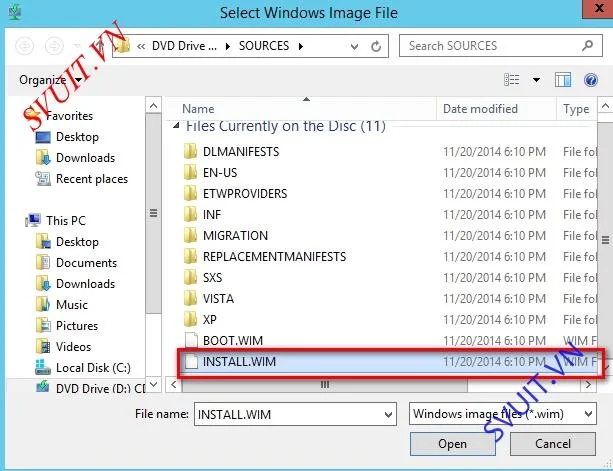Click DVD Drive in the address breadcrumb

point(184,46)
